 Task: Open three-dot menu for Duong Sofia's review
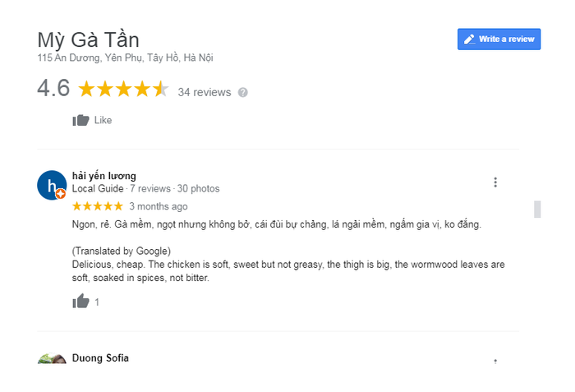[495, 361]
